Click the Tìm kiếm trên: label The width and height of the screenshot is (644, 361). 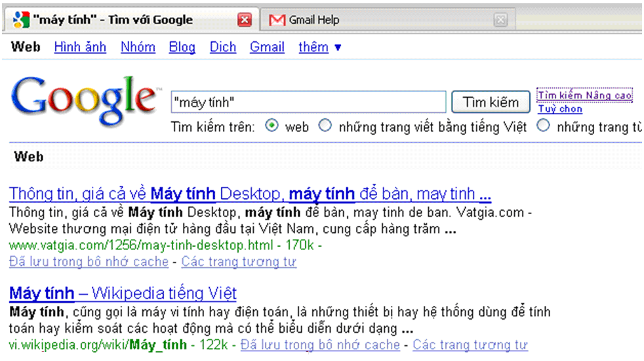click(x=212, y=127)
